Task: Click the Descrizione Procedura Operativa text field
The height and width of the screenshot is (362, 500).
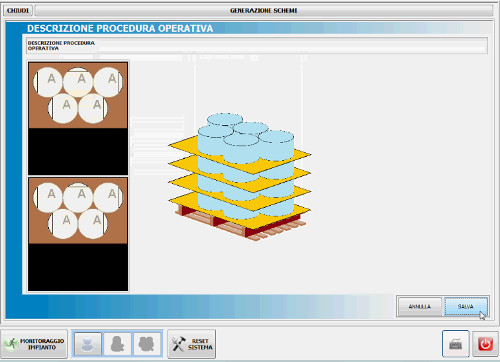Action: [x=292, y=46]
